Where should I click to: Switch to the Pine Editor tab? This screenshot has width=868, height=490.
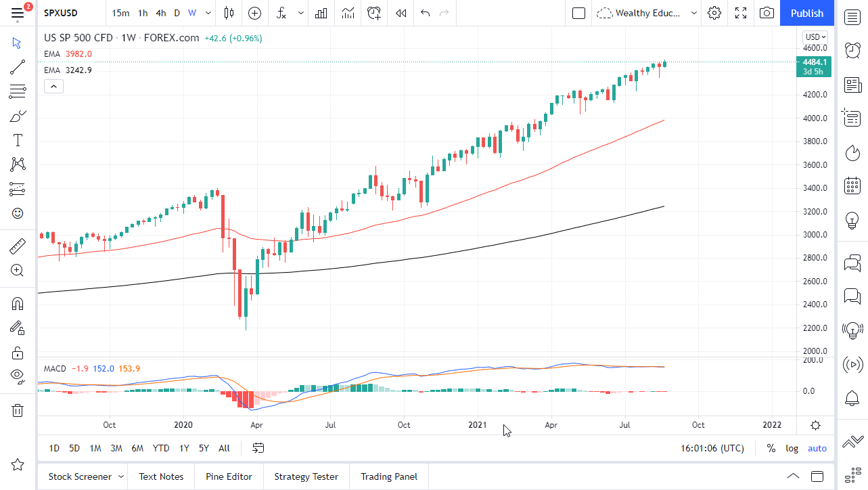tap(229, 476)
